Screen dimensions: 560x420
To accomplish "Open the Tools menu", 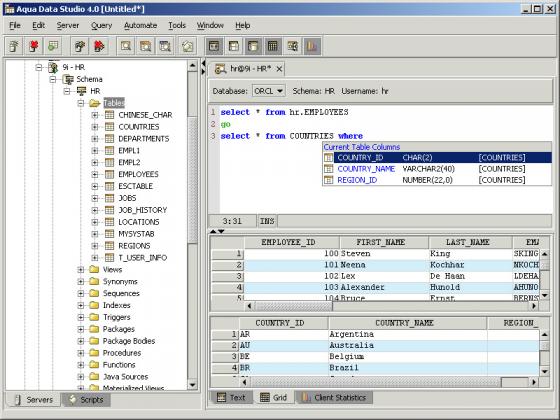I will pos(177,25).
